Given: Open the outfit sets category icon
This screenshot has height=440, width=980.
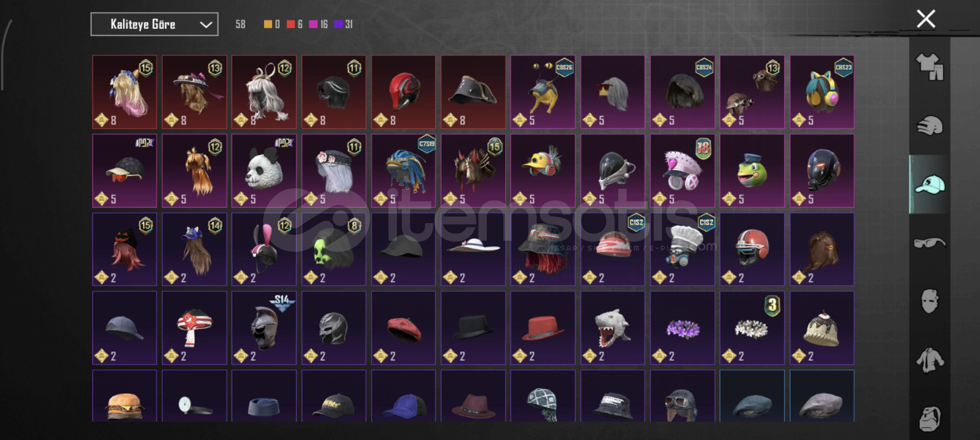Looking at the screenshot, I should click(x=930, y=67).
